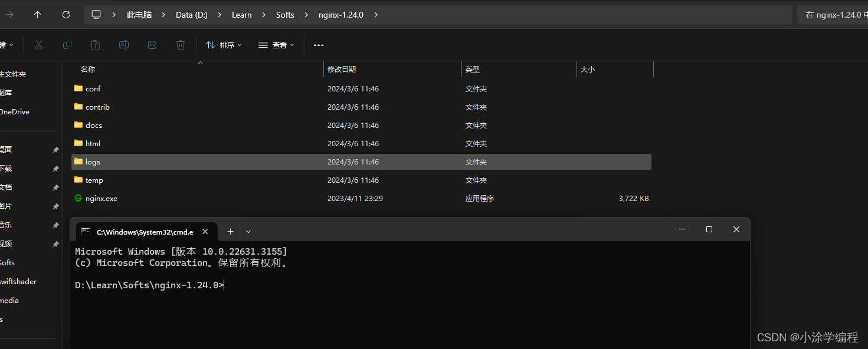This screenshot has width=868, height=349.
Task: Navigate to Softs breadcrumb
Action: [x=285, y=15]
